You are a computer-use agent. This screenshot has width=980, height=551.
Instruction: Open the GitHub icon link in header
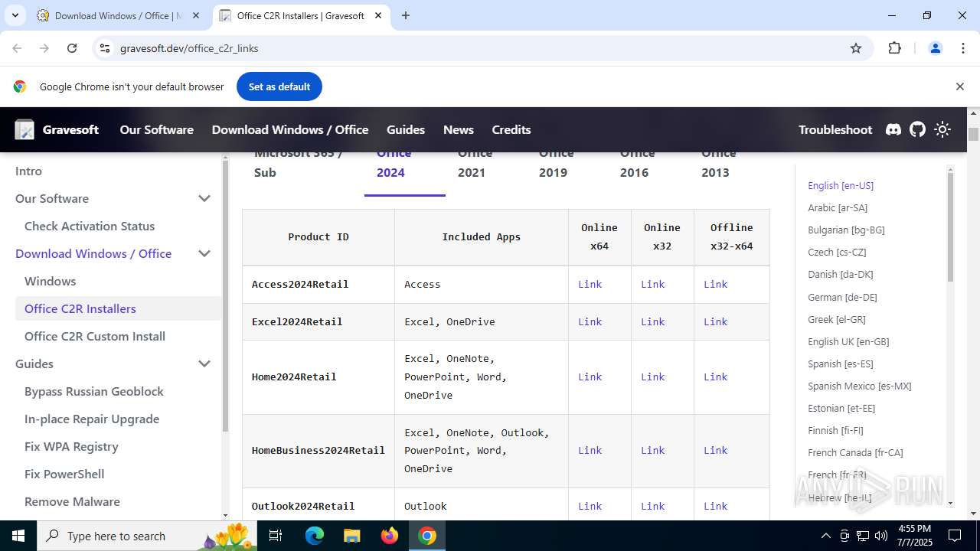pos(917,129)
